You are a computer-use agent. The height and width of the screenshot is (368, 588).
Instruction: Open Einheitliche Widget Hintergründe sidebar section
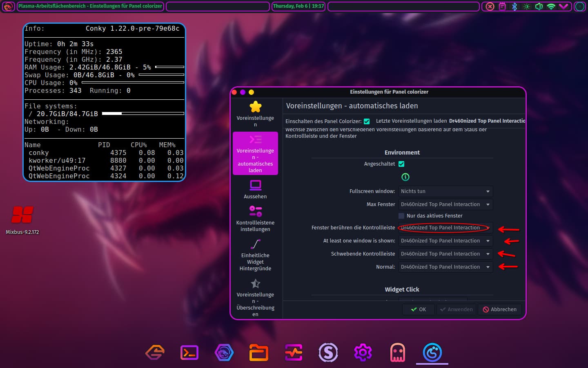click(255, 255)
